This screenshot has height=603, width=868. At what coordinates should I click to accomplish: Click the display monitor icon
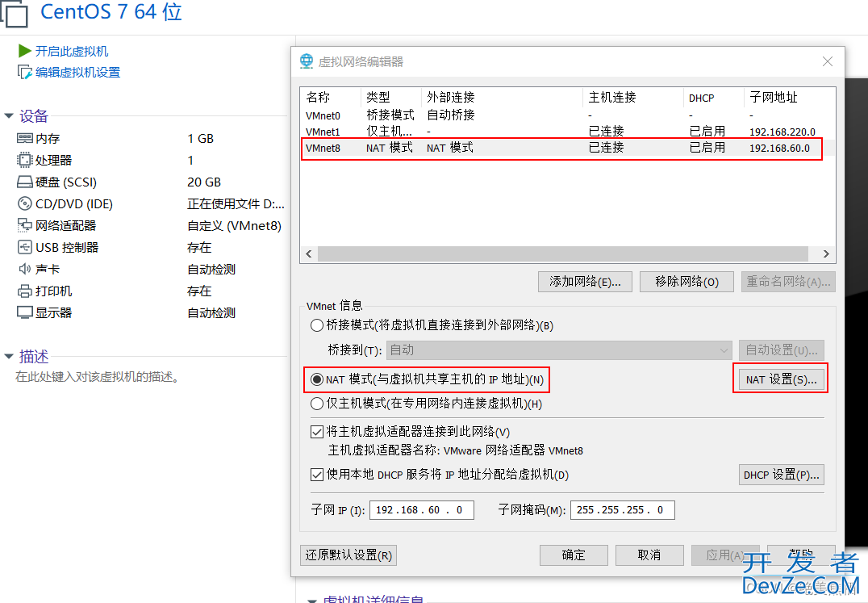click(x=25, y=312)
